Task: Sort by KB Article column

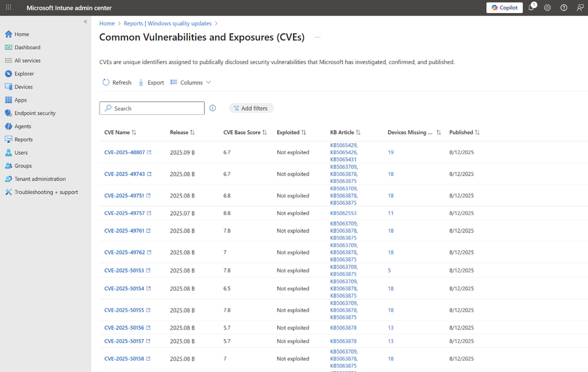Action: click(x=346, y=132)
